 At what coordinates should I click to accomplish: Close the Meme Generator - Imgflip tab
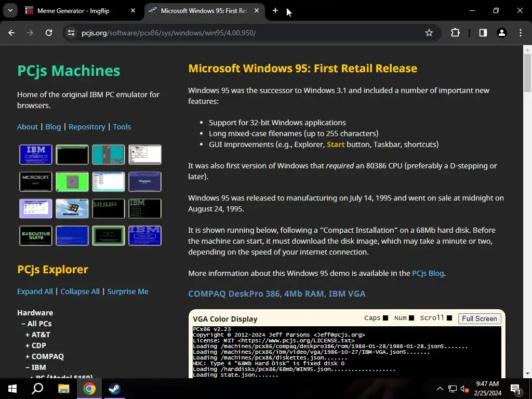point(133,10)
